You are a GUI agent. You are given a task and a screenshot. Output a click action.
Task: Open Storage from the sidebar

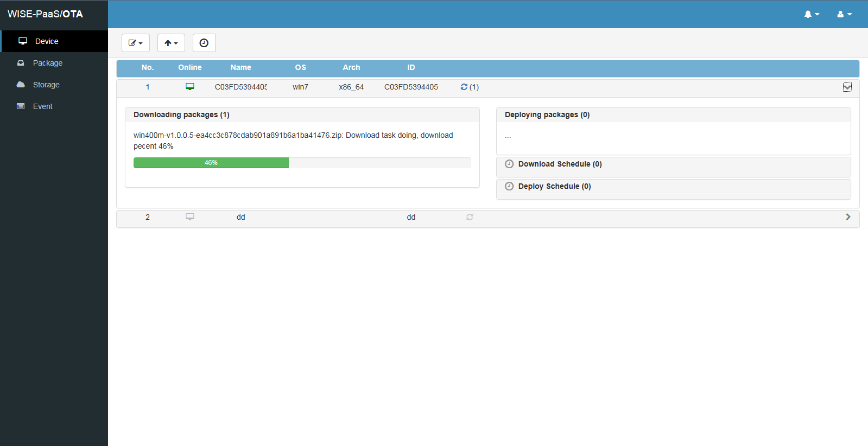pyautogui.click(x=46, y=85)
